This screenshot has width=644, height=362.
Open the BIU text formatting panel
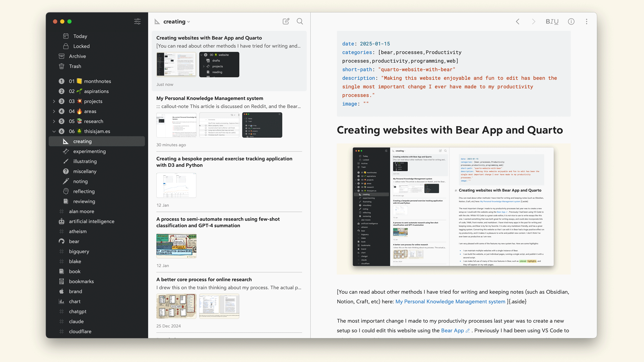coord(552,21)
